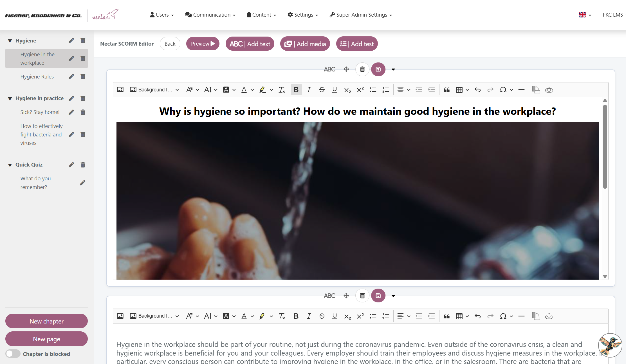Edit the Hygiene Rules page with pencil icon
The height and width of the screenshot is (364, 626).
(71, 77)
